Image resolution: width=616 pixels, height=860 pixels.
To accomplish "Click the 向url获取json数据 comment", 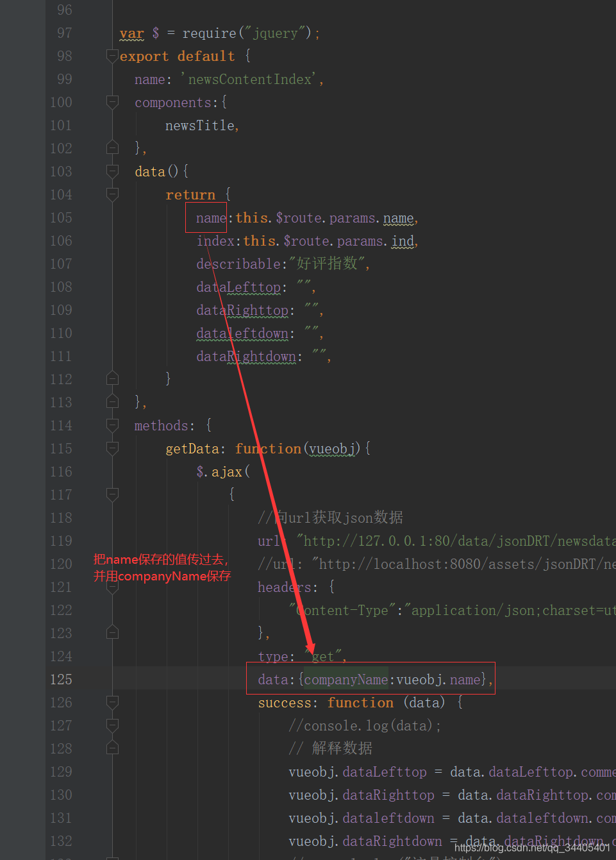I will pos(330,518).
